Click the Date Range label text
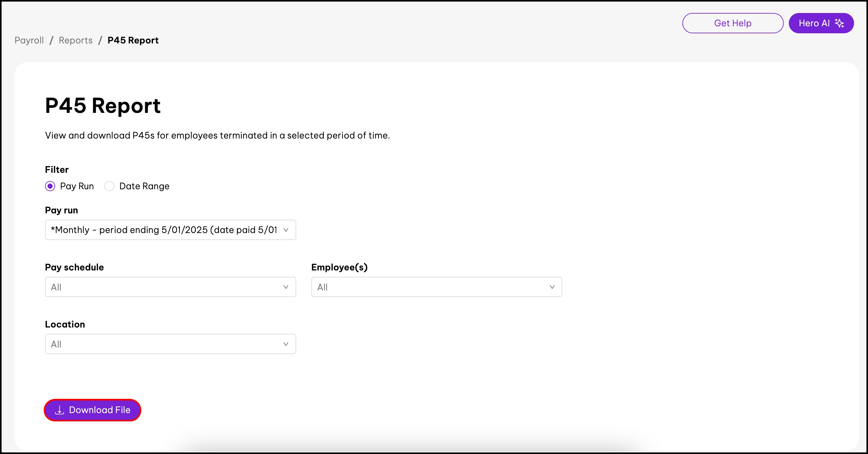 pos(144,186)
